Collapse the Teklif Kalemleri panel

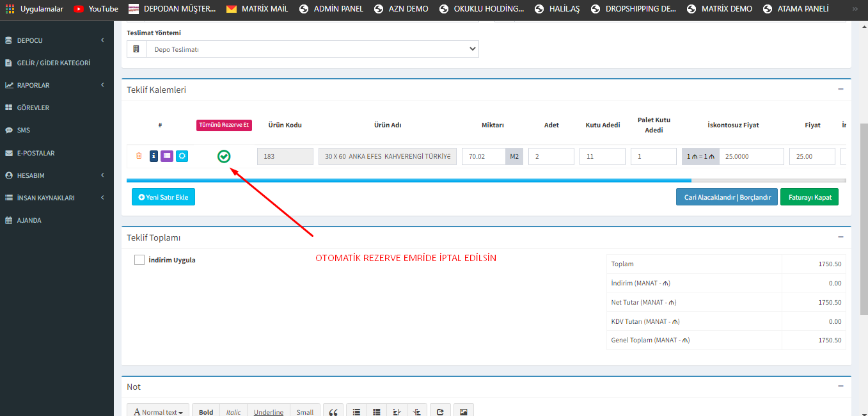pyautogui.click(x=840, y=89)
